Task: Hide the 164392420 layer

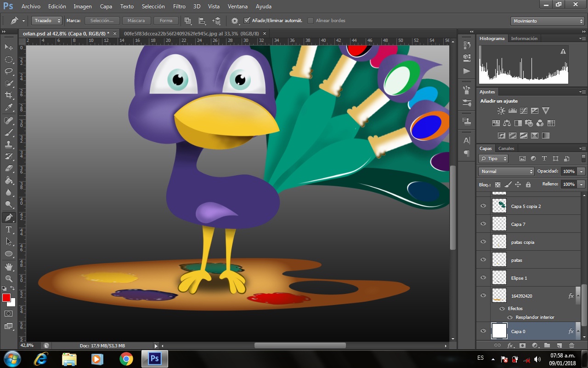Action: coord(483,296)
